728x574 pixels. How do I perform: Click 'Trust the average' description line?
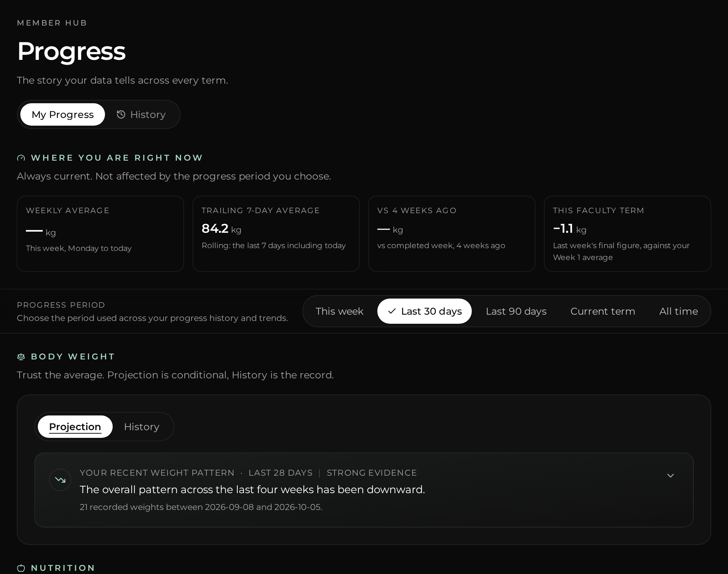175,375
